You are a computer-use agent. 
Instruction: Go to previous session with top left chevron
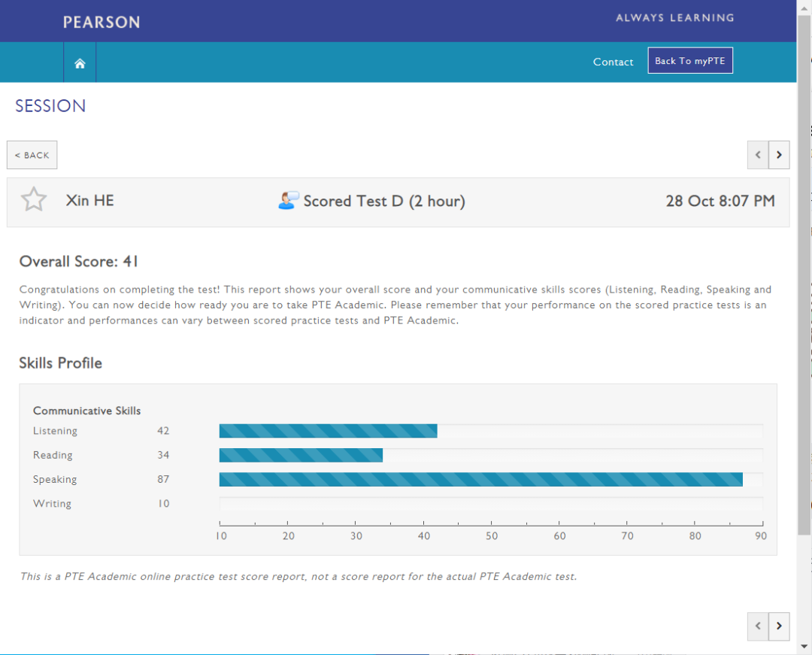point(758,155)
